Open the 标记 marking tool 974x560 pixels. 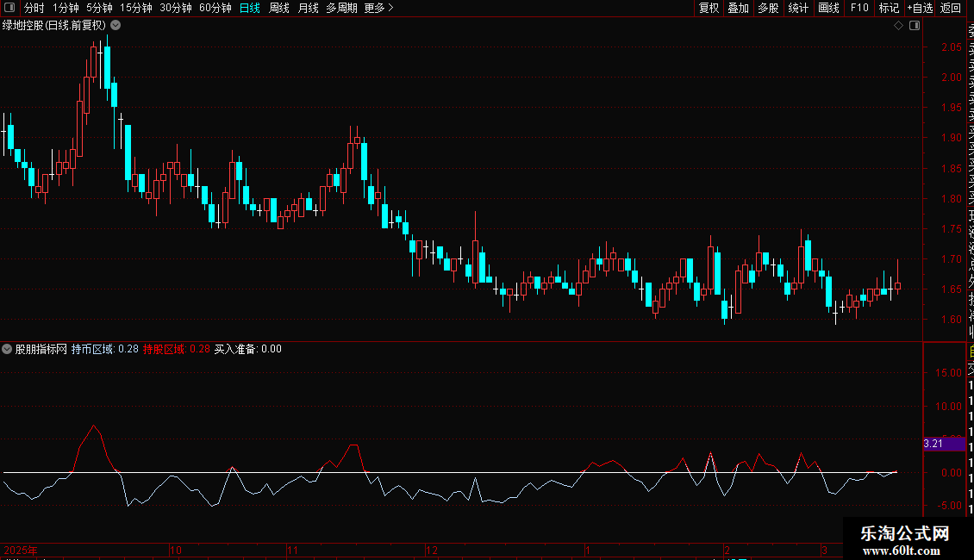(889, 8)
